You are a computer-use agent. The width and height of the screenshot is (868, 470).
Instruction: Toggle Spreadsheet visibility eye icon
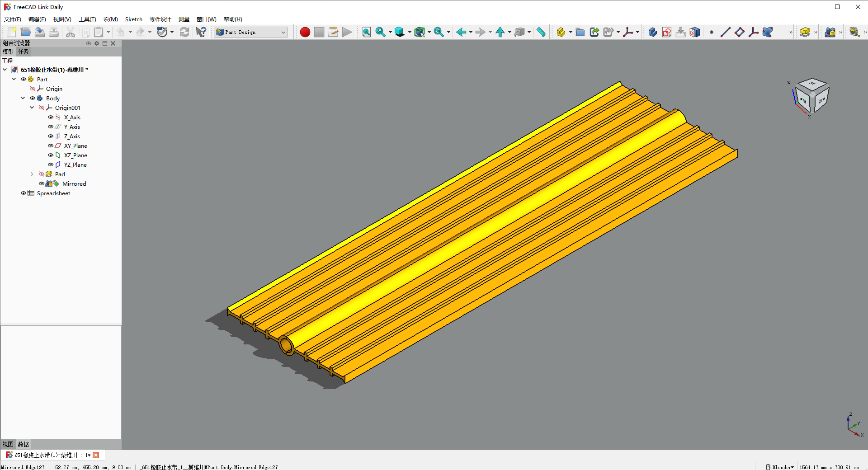coord(24,193)
